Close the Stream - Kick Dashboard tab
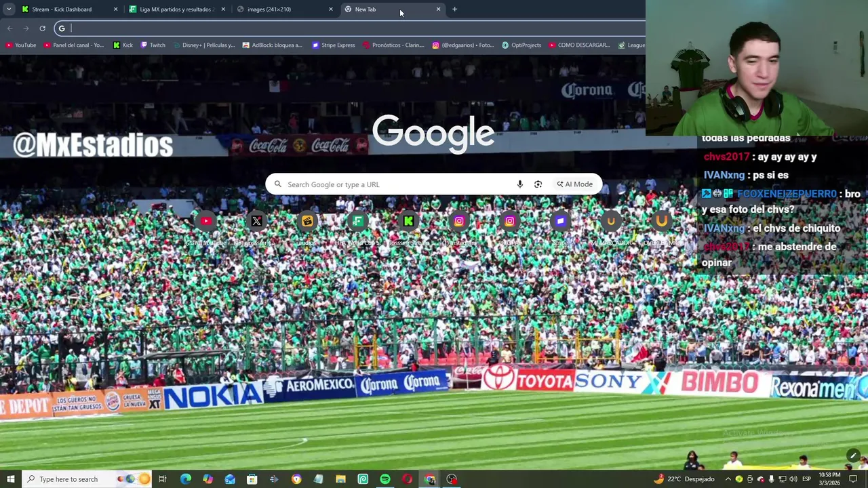868x488 pixels. click(115, 9)
